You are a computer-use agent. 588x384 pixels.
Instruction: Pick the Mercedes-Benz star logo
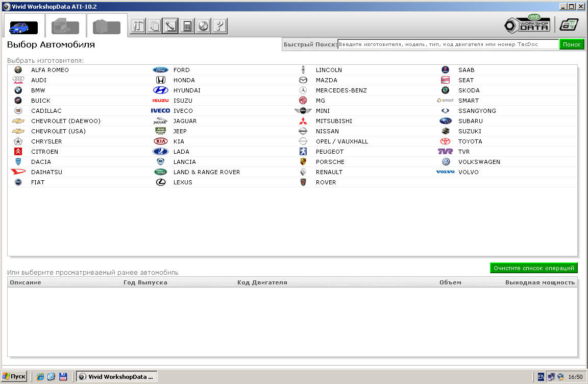coord(303,90)
